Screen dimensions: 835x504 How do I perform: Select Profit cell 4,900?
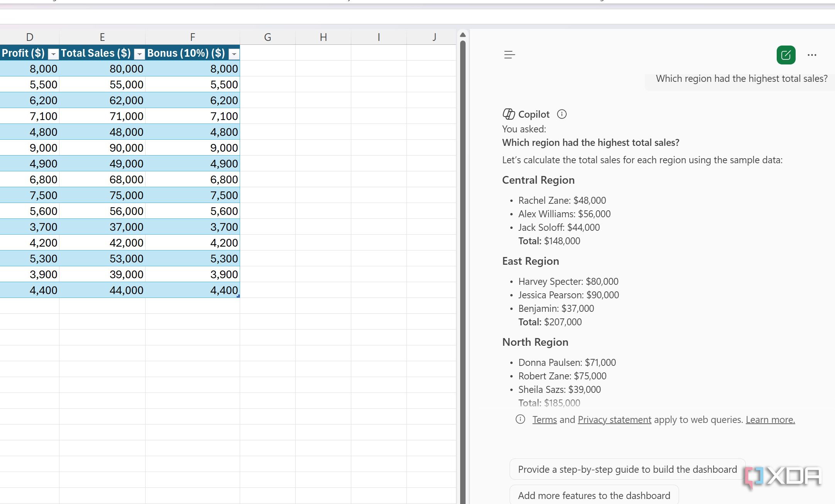30,164
